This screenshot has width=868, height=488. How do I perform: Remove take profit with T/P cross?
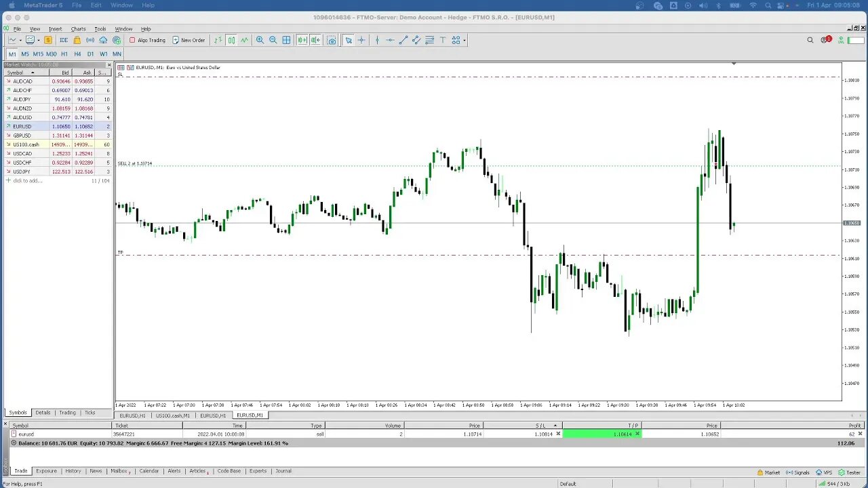coord(637,434)
